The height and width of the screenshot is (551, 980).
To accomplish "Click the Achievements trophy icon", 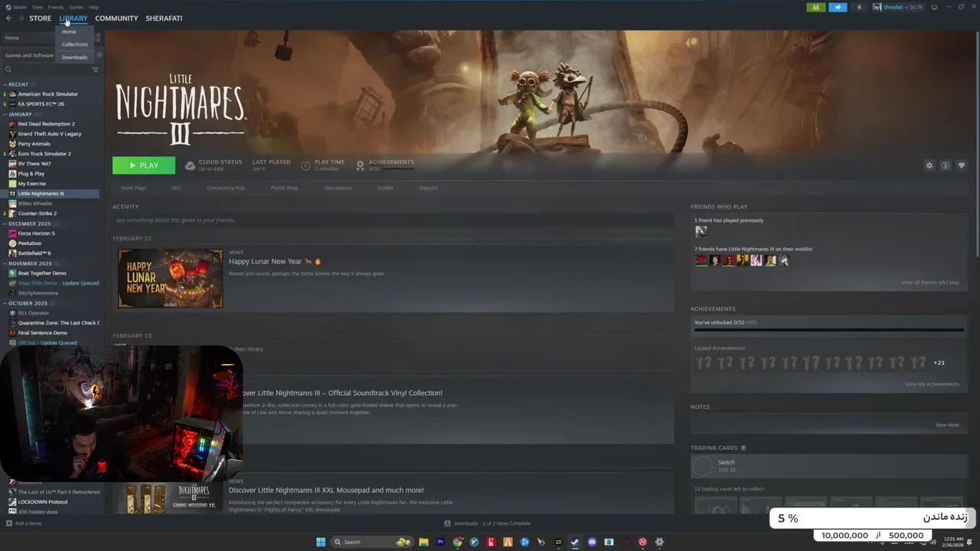I will [x=360, y=165].
